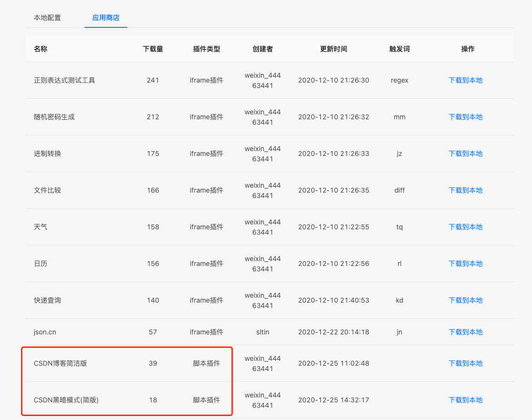This screenshot has height=420, width=532.
Task: Click the trigger word tq
Action: pyautogui.click(x=399, y=227)
